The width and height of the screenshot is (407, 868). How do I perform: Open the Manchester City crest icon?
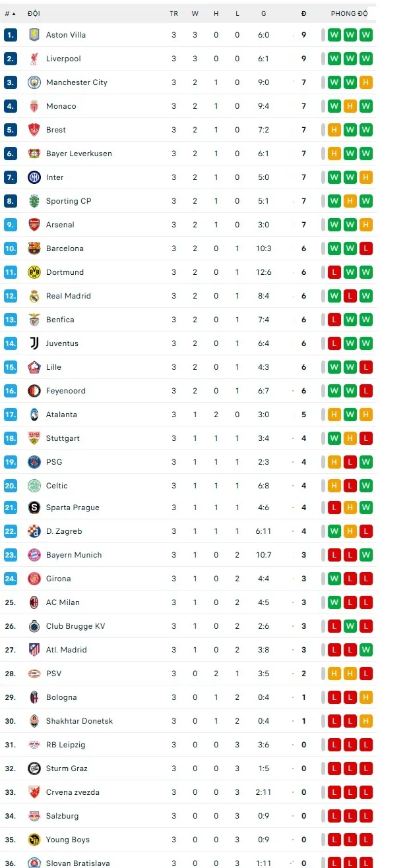coord(34,82)
